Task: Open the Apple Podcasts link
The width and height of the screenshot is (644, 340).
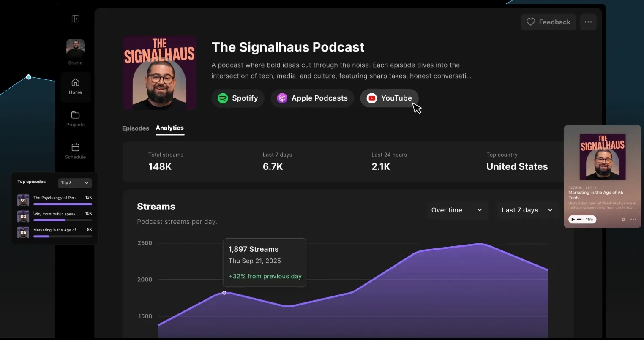Action: [x=312, y=98]
